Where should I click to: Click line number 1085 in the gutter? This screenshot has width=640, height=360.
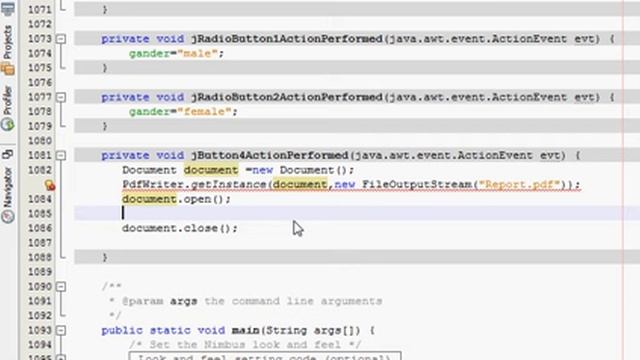coord(40,213)
